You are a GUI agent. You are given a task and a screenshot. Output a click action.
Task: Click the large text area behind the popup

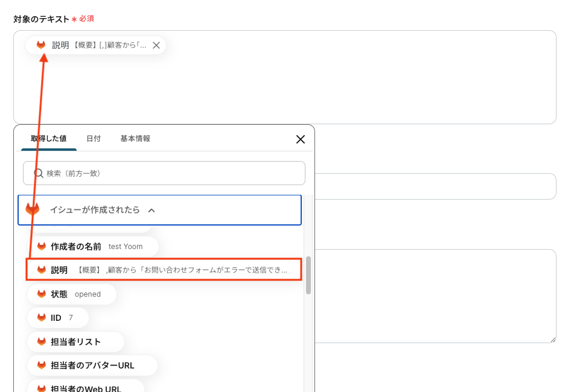[435, 296]
